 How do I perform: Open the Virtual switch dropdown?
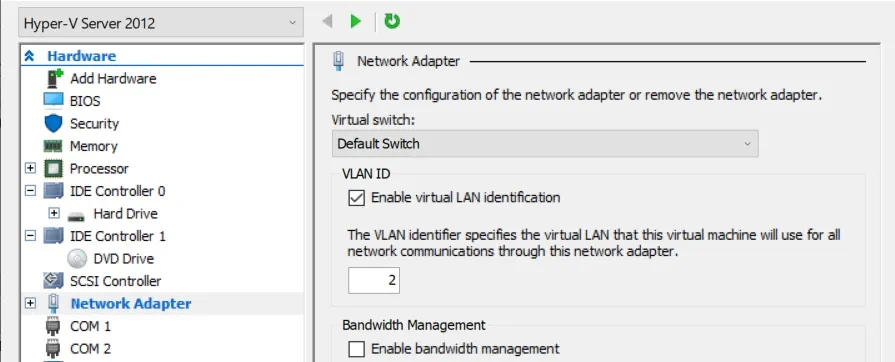click(545, 144)
